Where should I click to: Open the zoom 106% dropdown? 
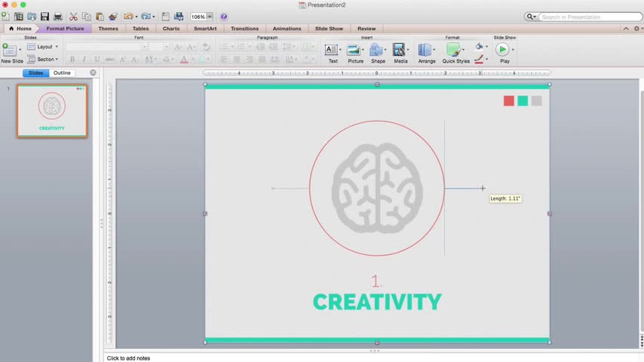click(210, 17)
